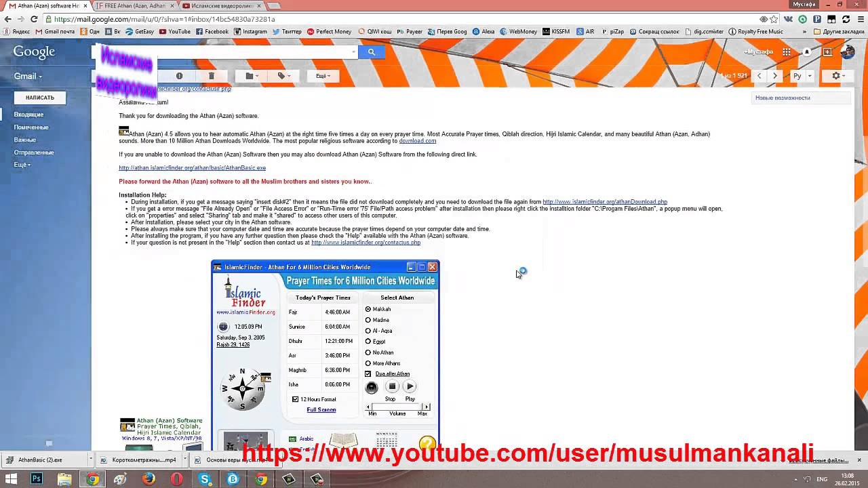Open options arrow for AthanBasic (2).exe download

(91, 460)
